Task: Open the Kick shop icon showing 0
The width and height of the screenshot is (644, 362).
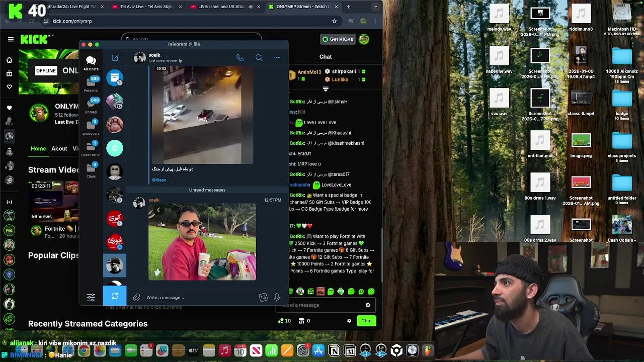Action: (304, 321)
